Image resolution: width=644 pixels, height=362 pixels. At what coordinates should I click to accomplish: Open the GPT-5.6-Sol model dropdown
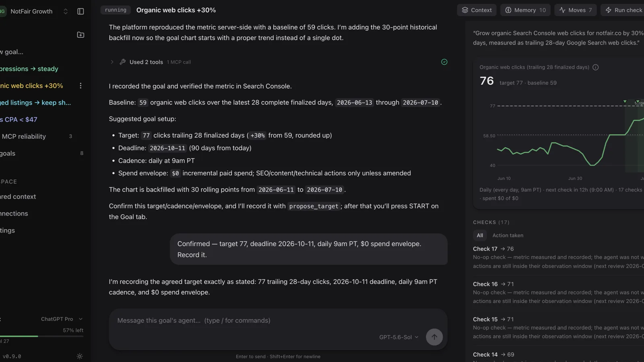pos(398,337)
